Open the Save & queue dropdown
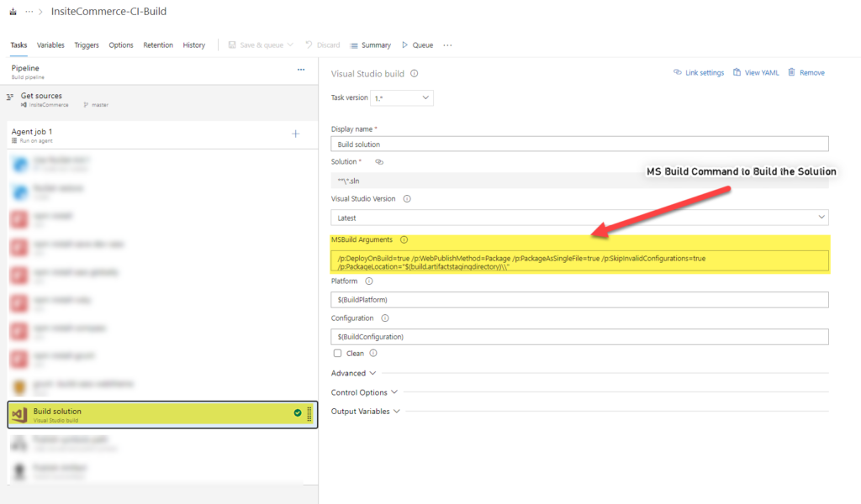Viewport: 861px width, 504px height. pos(261,45)
